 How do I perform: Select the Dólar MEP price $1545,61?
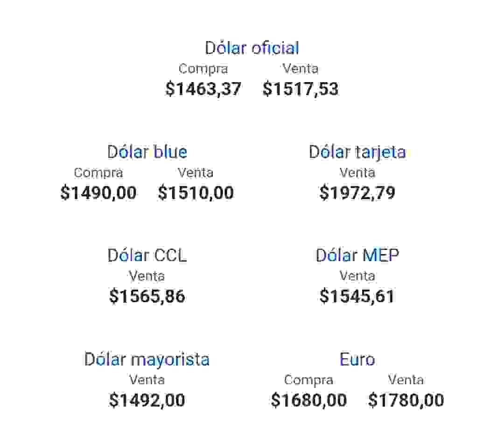pyautogui.click(x=357, y=297)
